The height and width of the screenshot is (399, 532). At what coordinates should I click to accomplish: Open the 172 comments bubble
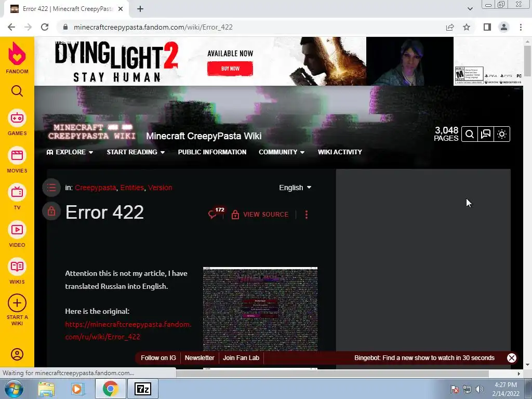(x=216, y=212)
